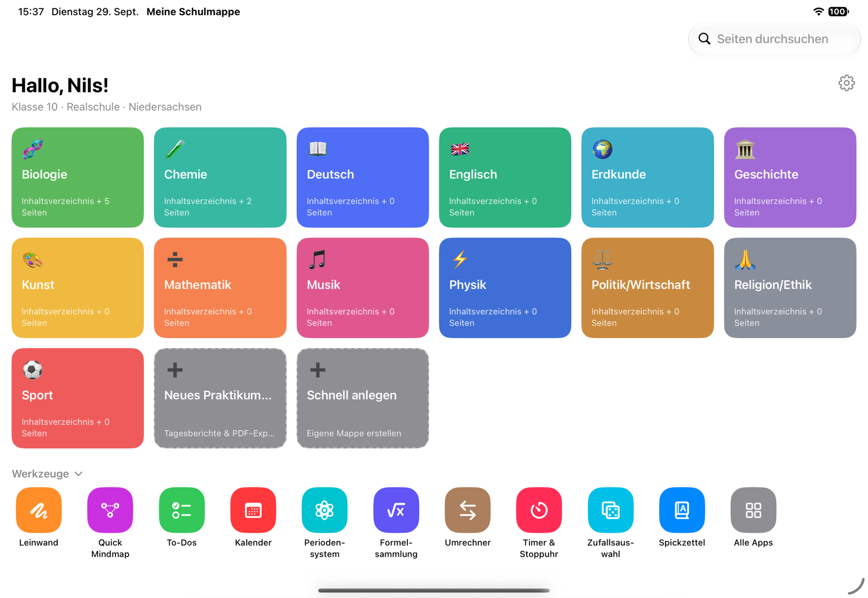Open the Kalender tool
The height and width of the screenshot is (598, 868).
tap(253, 510)
